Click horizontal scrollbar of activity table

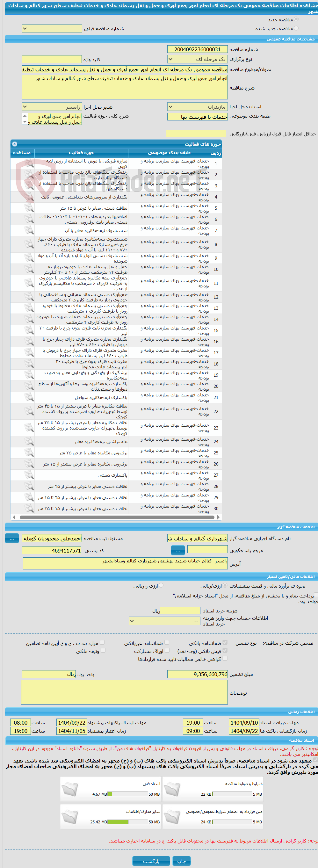click(117, 517)
